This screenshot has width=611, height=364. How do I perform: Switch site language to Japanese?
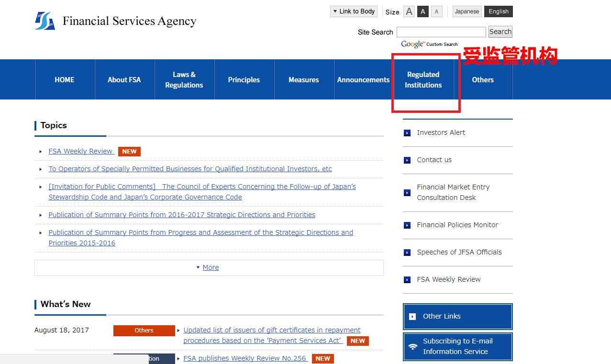click(467, 11)
